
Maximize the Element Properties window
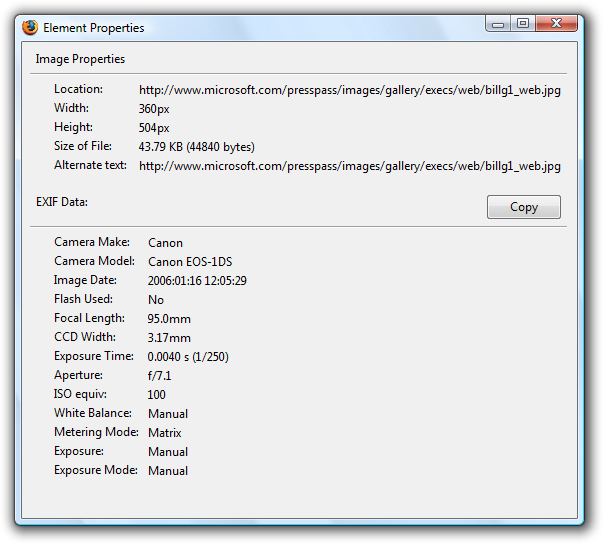523,24
